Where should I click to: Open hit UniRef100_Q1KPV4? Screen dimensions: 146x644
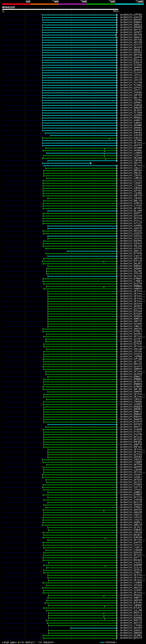click(x=131, y=58)
